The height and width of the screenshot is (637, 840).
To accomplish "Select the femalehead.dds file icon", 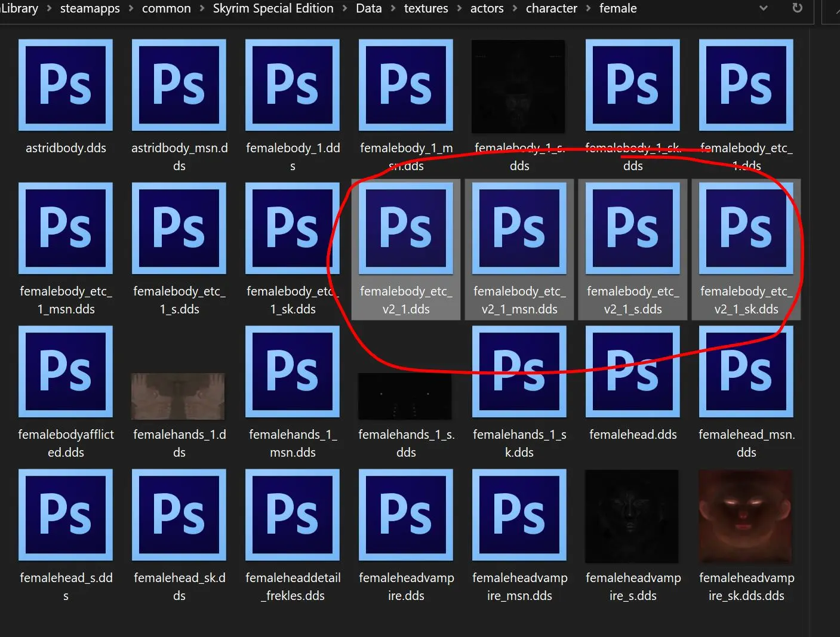I will (x=633, y=371).
